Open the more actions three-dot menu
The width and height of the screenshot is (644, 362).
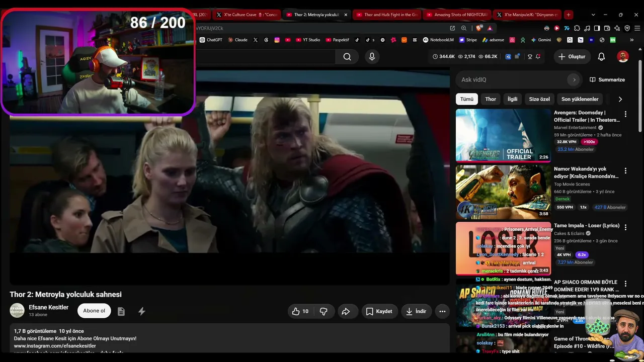442,311
